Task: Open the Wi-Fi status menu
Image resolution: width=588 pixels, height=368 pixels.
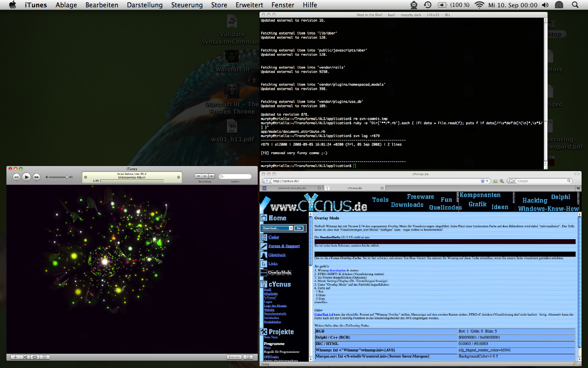Action: (480, 5)
